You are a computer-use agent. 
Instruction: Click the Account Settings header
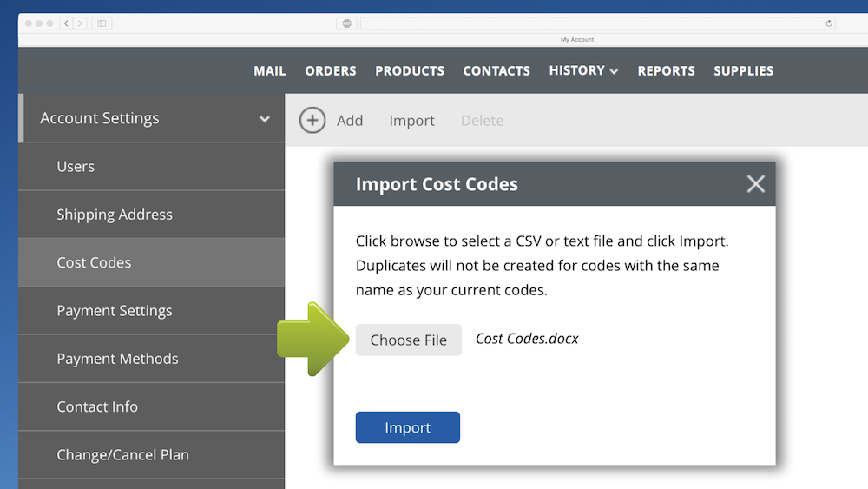point(152,118)
